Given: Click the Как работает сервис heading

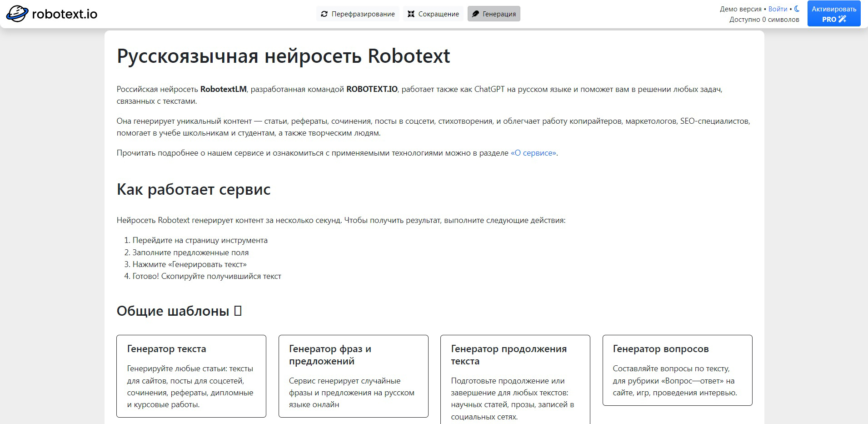Looking at the screenshot, I should tap(194, 189).
